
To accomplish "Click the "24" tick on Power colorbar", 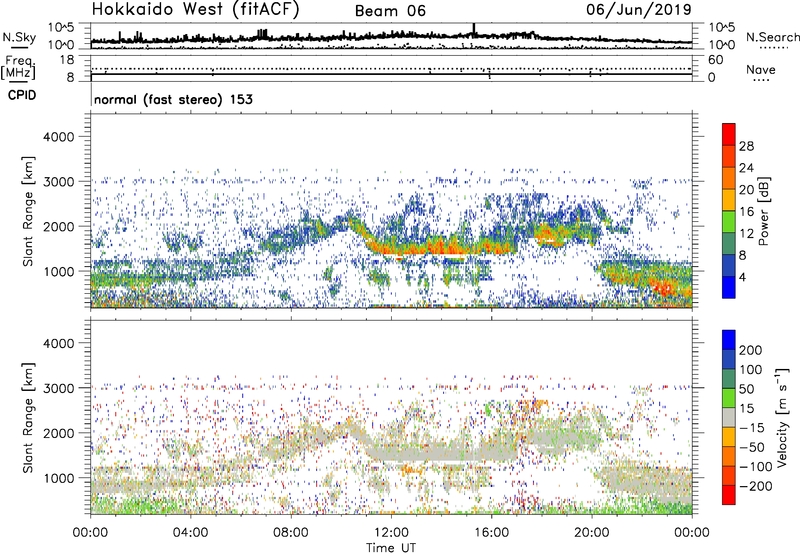I will pos(746,168).
